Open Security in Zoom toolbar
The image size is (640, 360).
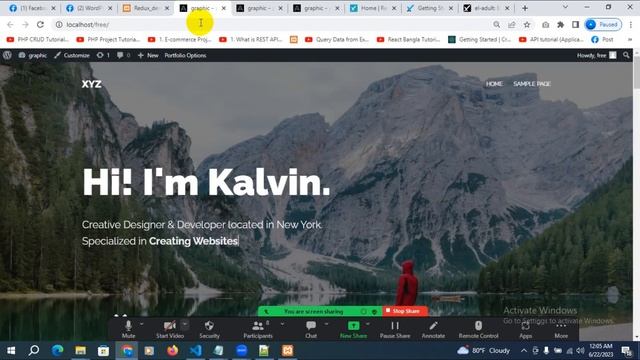click(209, 329)
